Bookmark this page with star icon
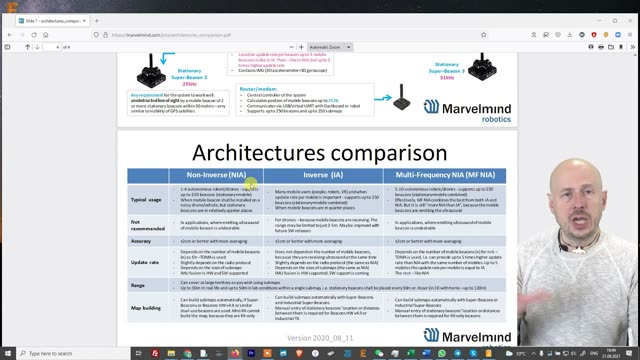 483,35
